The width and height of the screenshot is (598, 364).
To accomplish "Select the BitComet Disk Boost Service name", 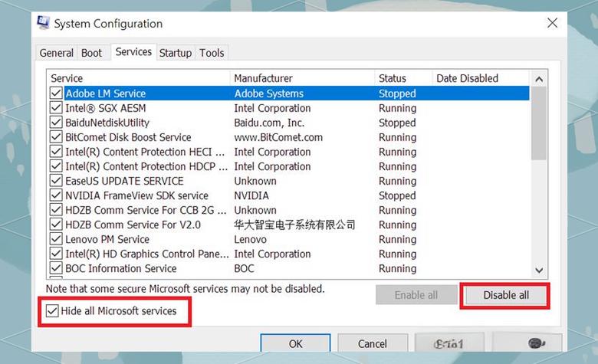I will tap(128, 137).
